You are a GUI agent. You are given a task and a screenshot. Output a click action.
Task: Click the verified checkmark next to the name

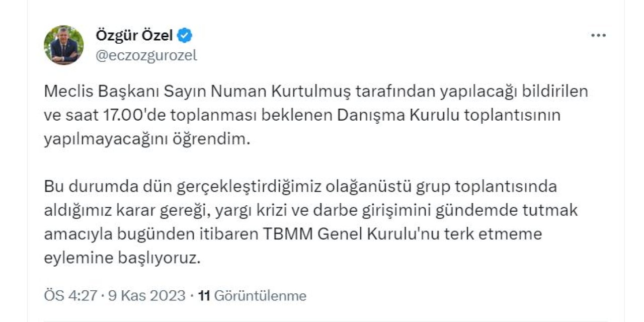pos(186,35)
